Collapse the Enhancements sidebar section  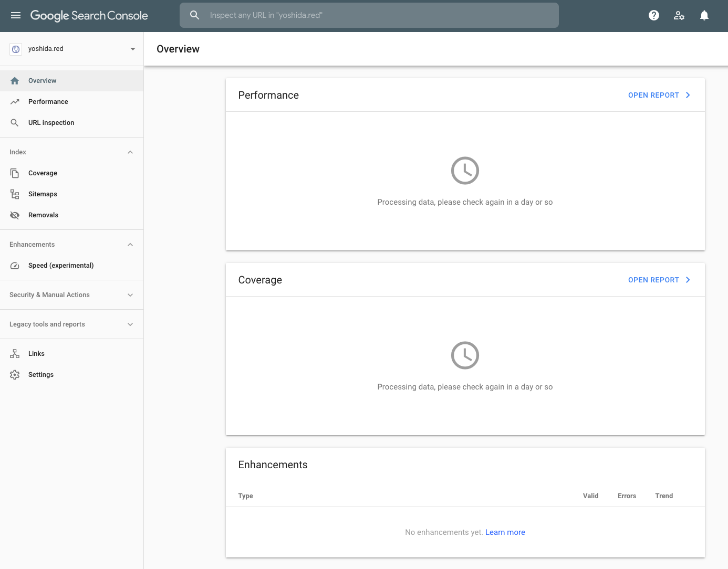tap(130, 245)
